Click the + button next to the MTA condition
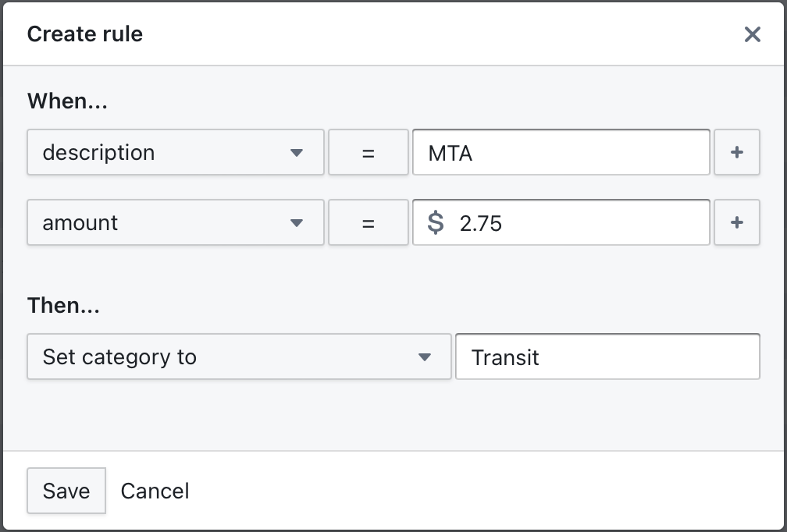 tap(736, 152)
